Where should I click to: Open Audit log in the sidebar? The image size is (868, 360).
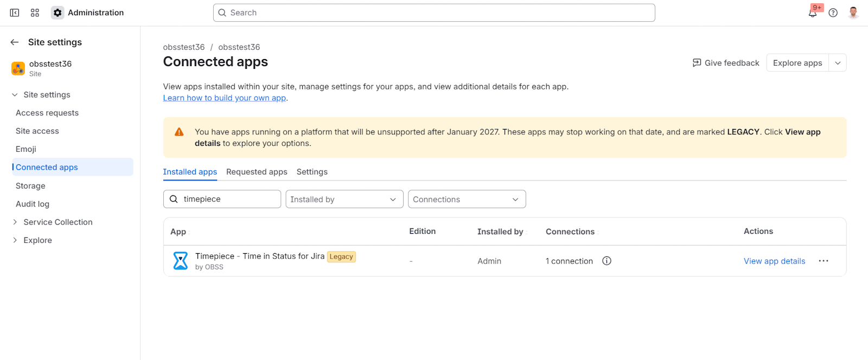(x=33, y=204)
